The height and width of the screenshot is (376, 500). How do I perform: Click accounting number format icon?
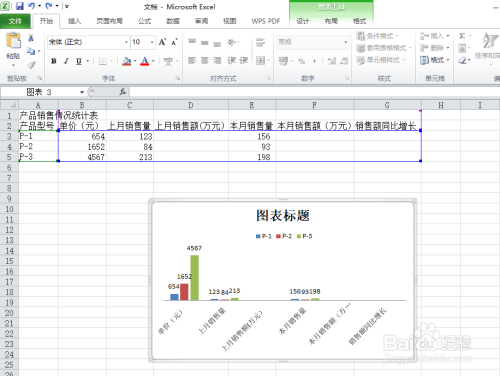tap(283, 61)
